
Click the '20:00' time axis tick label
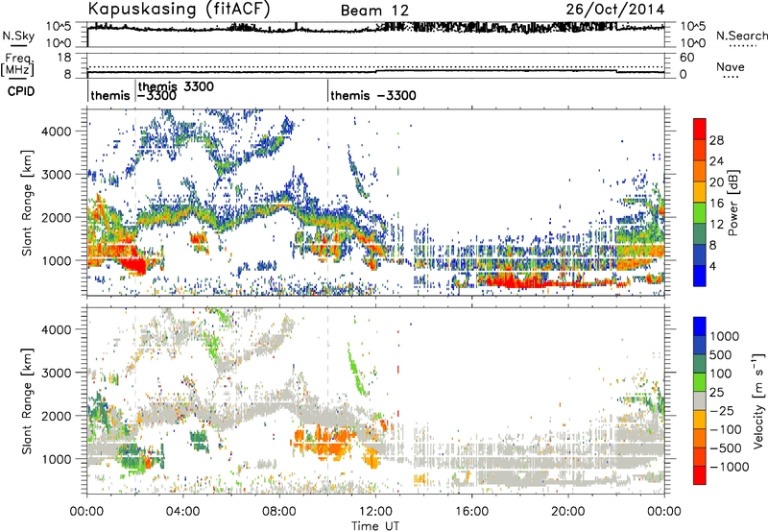568,512
